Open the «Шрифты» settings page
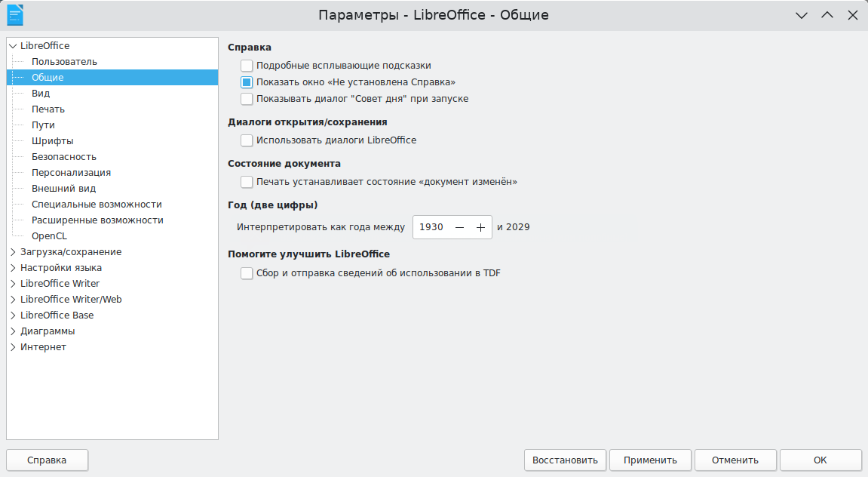 [x=52, y=140]
